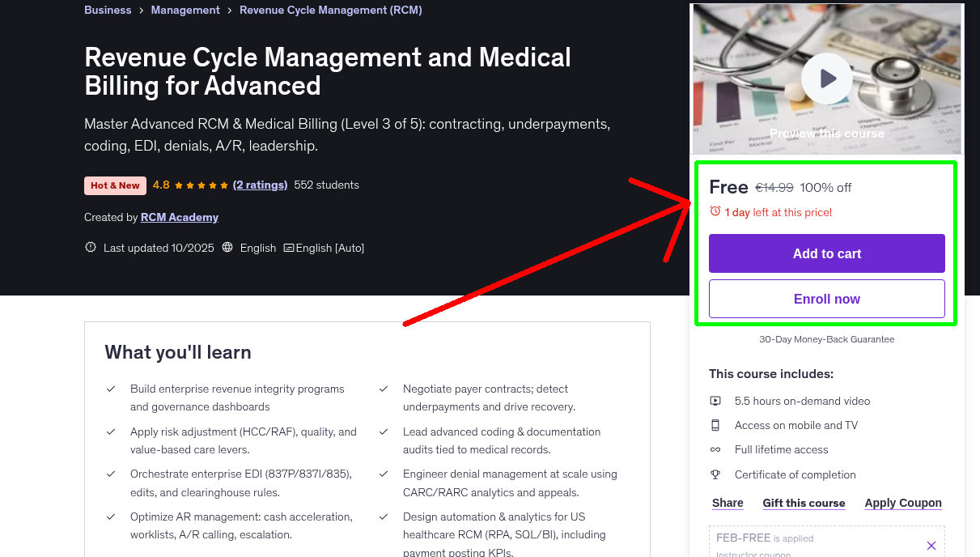
Task: Remove the applied FEB-FREE coupon
Action: point(931,546)
